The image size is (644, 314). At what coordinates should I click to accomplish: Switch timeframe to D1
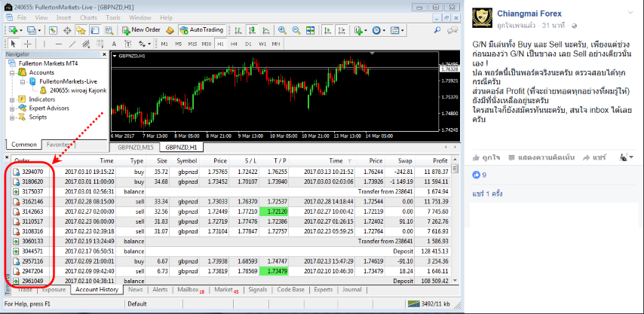(x=248, y=44)
